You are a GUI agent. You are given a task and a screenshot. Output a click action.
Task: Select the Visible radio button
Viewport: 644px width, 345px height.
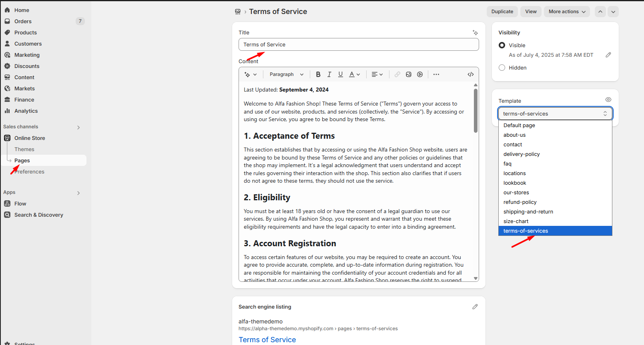502,45
